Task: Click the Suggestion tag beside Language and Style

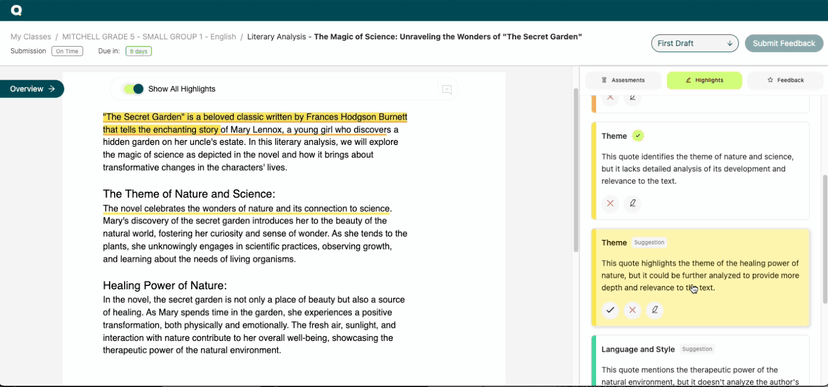Action: tap(697, 349)
